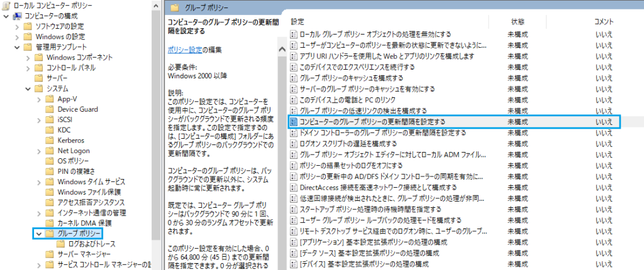This screenshot has width=644, height=270.
Task: Click the policy icon for このデバイス上の電話と PC のリンク
Action: pyautogui.click(x=293, y=100)
